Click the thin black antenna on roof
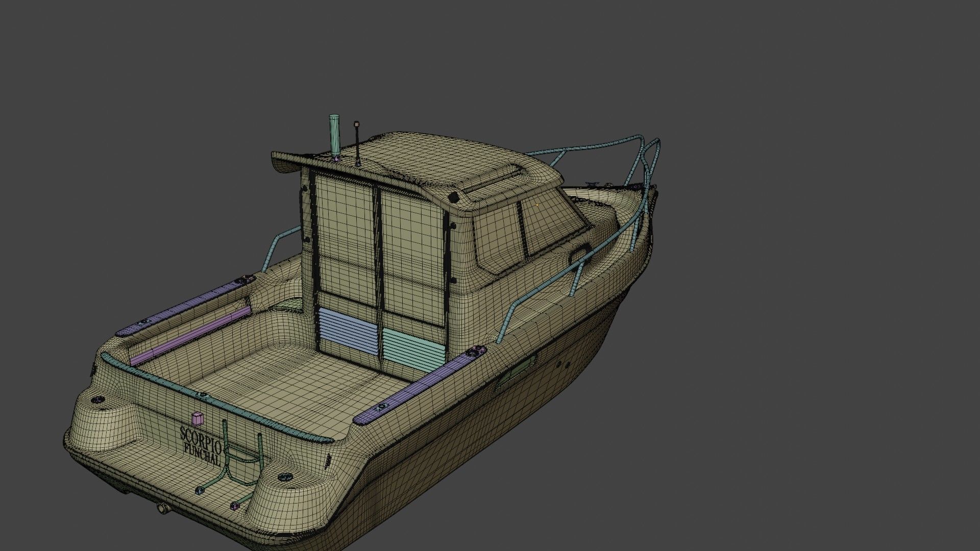Screen dimensions: 980x551 coord(357,144)
